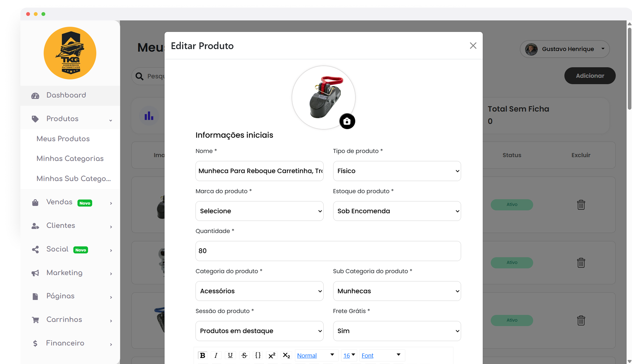The width and height of the screenshot is (632, 364).
Task: Toggle italic formatting in the editor
Action: point(216,355)
